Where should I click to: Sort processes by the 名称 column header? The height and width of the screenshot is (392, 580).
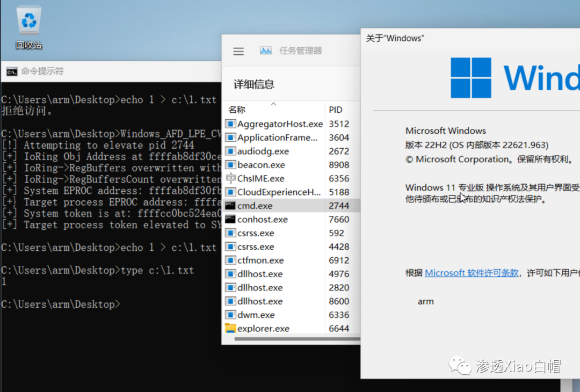(x=237, y=110)
